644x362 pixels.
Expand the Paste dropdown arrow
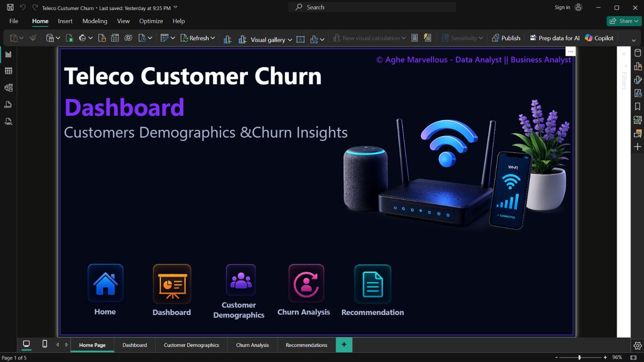(x=21, y=39)
